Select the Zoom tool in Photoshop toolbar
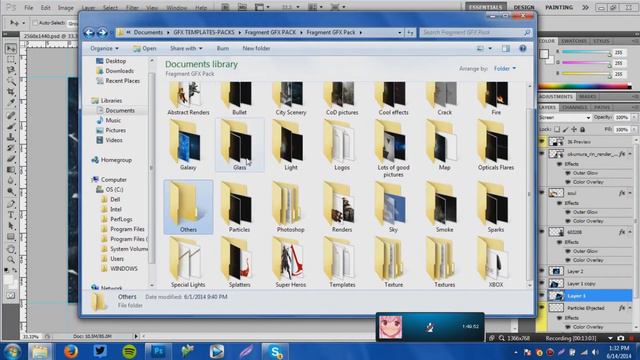640x360 pixels. pos(11,259)
